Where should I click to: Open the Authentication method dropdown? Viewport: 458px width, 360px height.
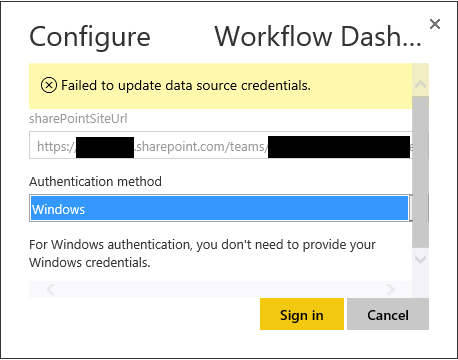point(221,209)
